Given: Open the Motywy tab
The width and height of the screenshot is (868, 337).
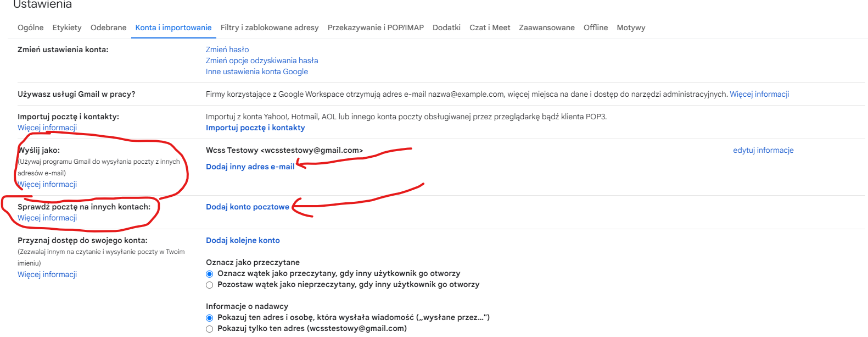Looking at the screenshot, I should pos(631,27).
